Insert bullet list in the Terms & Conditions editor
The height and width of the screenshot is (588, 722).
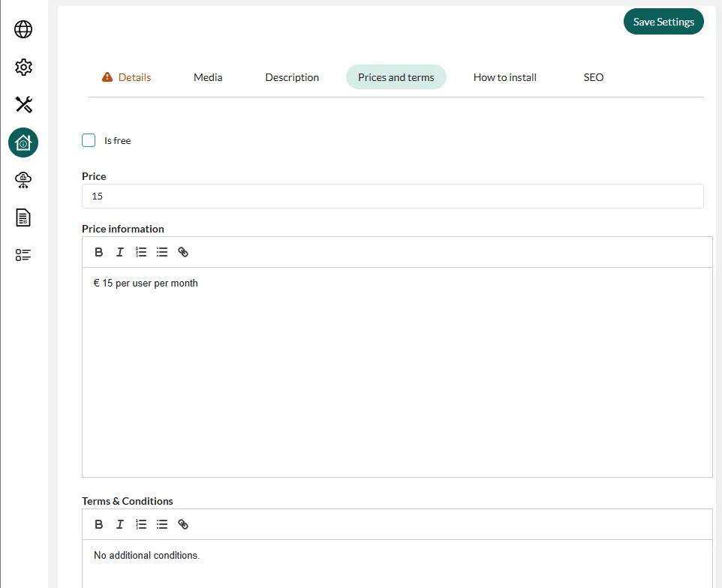click(162, 525)
